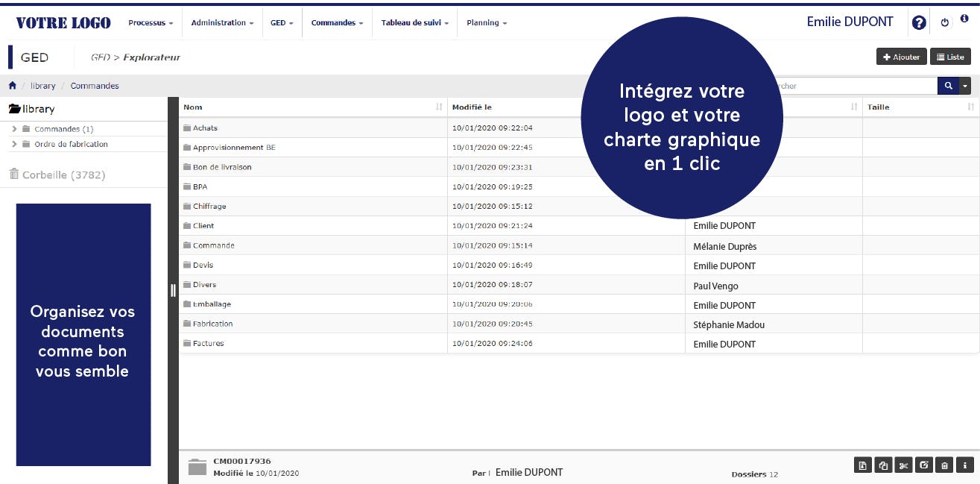
Task: Click the large folder icon beside CM00017936
Action: pos(197,467)
